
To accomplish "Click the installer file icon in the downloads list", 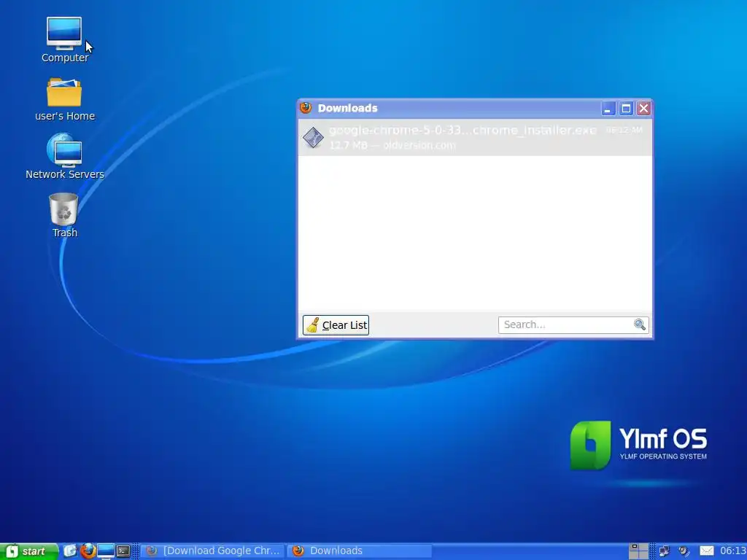I will pos(313,138).
